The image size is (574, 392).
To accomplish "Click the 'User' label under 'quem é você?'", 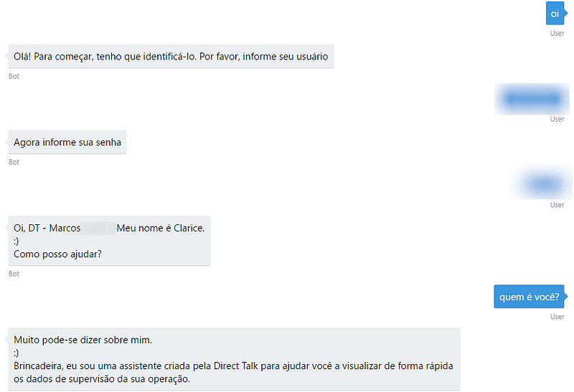I will [x=557, y=317].
